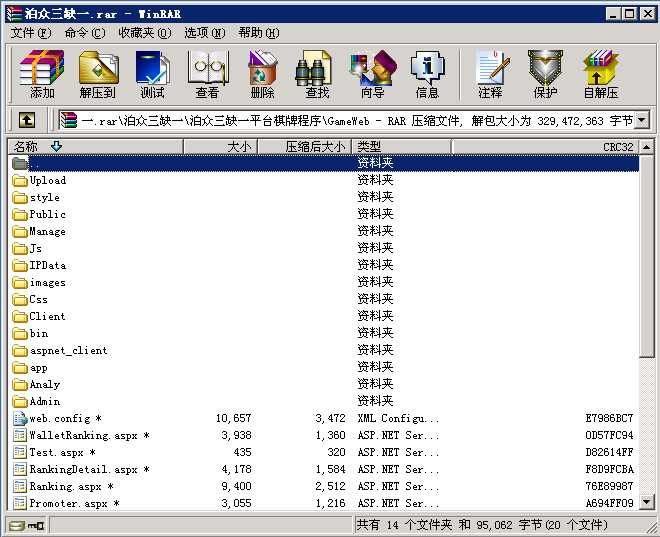Click the 注释 (Comment) toolbar icon

pos(490,74)
